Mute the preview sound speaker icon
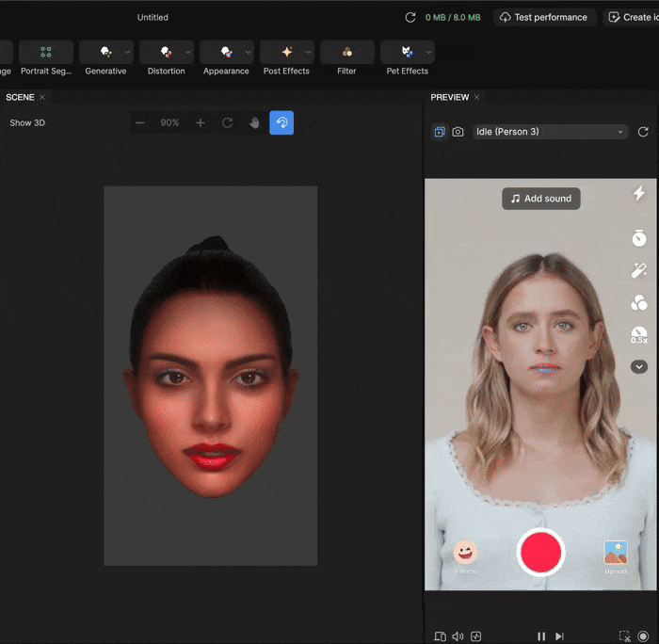This screenshot has height=644, width=659. click(458, 636)
